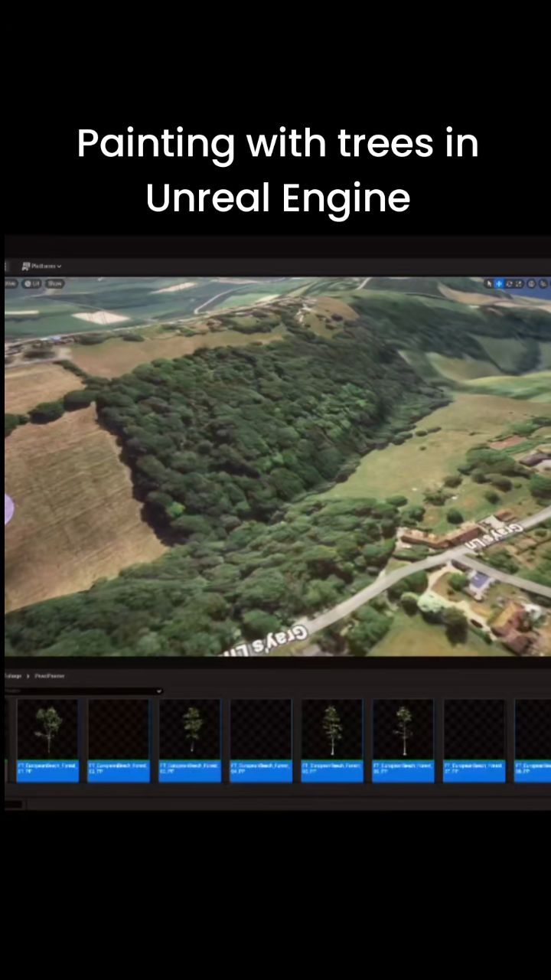Image resolution: width=551 pixels, height=980 pixels.
Task: Select the cursor (select objects) viewport tool
Action: click(x=489, y=284)
